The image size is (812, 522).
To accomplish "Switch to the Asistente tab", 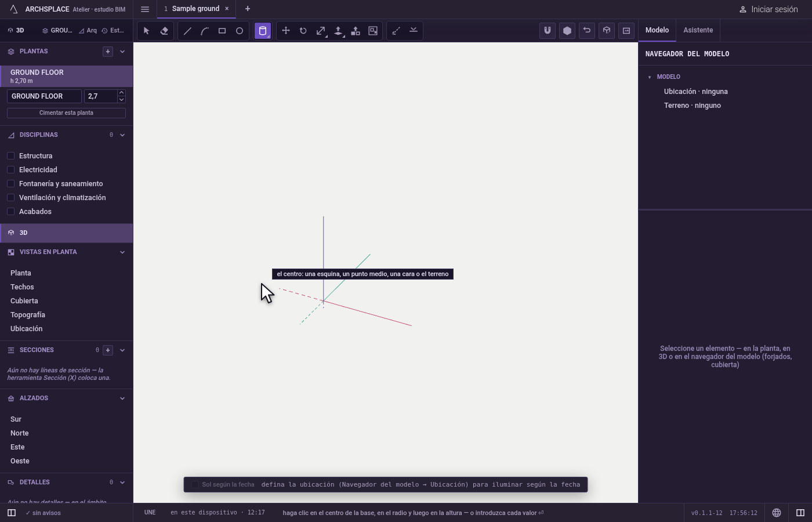I will pos(698,30).
